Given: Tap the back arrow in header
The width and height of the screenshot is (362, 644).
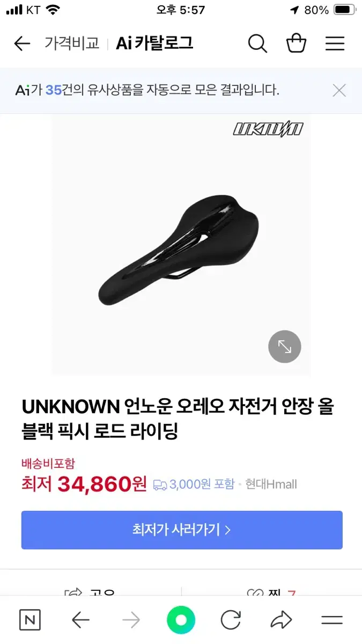Looking at the screenshot, I should click(x=22, y=43).
